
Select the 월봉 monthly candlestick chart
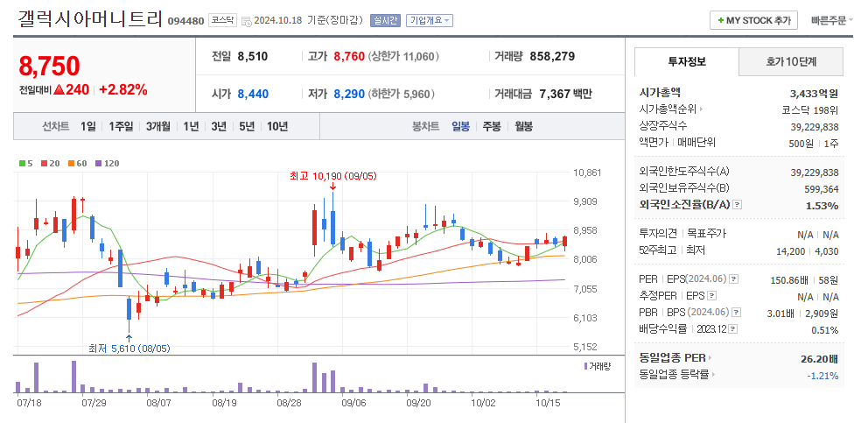[x=523, y=126]
